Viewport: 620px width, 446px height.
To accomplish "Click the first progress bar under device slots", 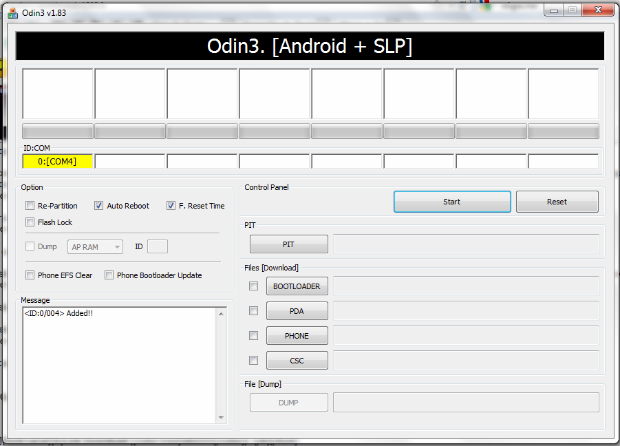I will tap(58, 131).
